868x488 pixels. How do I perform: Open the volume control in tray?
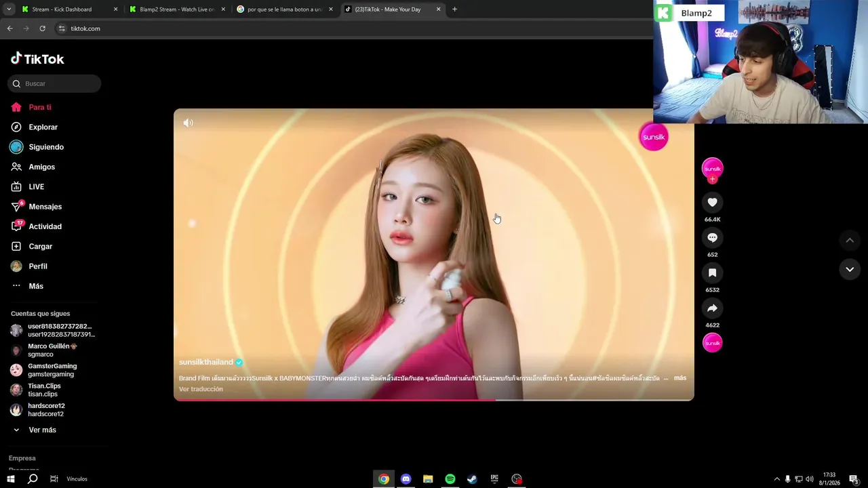pos(810,479)
